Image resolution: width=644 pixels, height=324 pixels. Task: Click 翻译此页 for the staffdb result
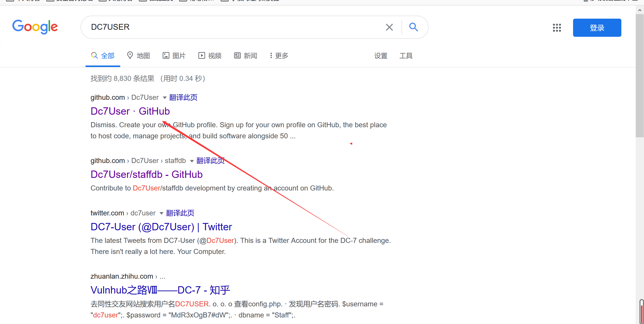pos(210,160)
